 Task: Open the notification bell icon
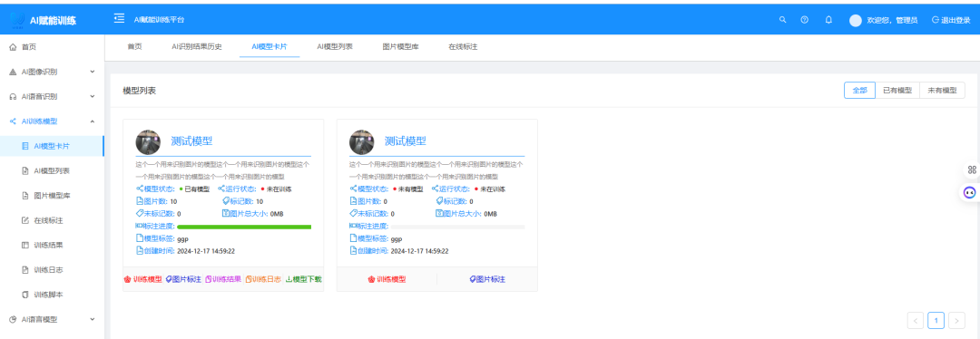tap(828, 20)
